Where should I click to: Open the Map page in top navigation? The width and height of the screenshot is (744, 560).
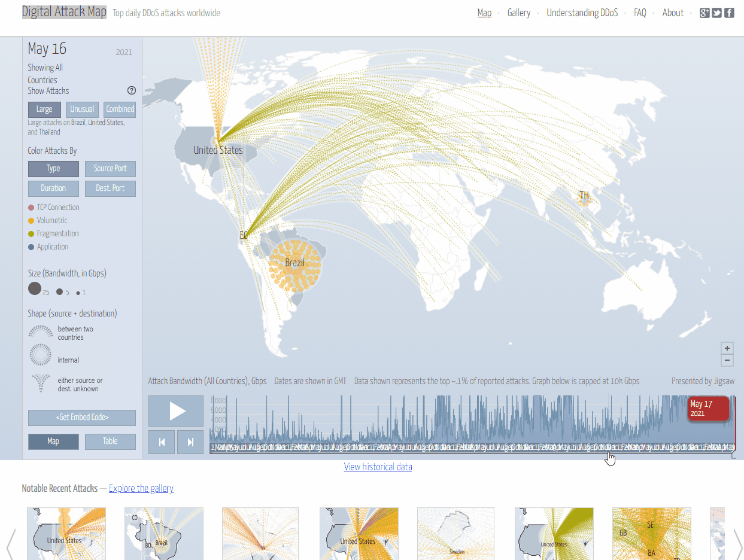484,13
